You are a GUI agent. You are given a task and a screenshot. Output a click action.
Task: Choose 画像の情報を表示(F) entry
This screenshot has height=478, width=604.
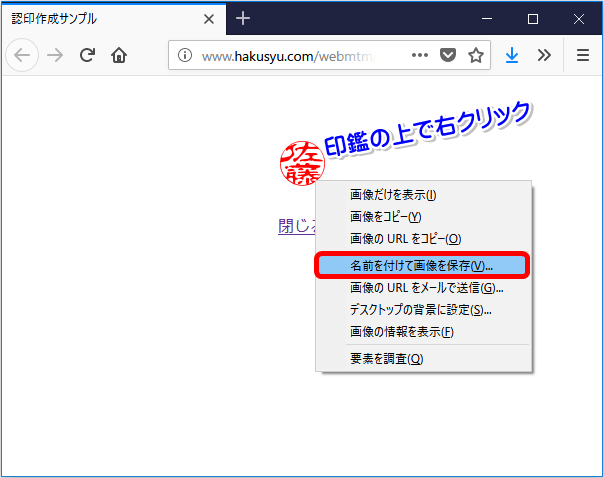pyautogui.click(x=424, y=332)
